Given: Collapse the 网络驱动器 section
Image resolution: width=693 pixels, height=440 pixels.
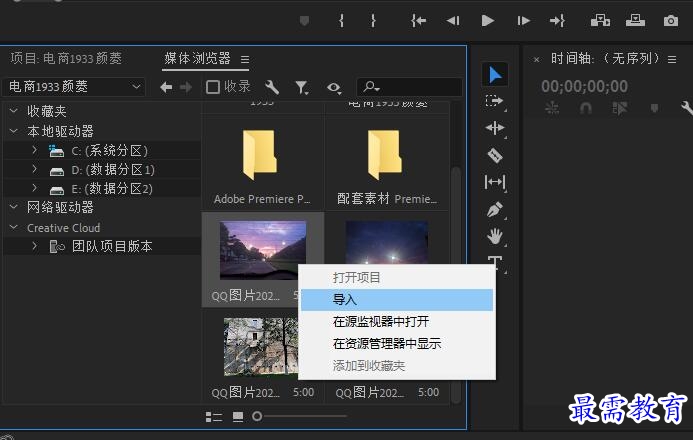Looking at the screenshot, I should pyautogui.click(x=14, y=207).
